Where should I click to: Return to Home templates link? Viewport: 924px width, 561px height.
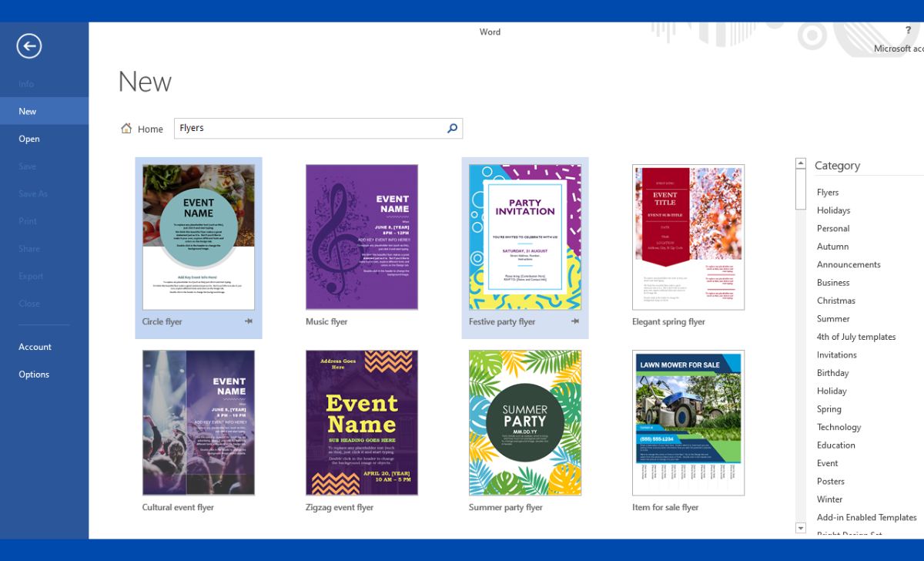[150, 129]
